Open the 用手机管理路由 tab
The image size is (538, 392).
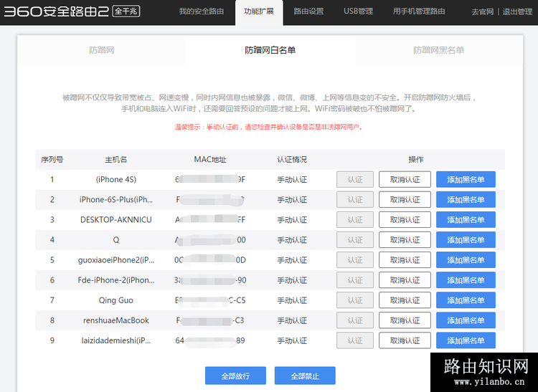419,11
